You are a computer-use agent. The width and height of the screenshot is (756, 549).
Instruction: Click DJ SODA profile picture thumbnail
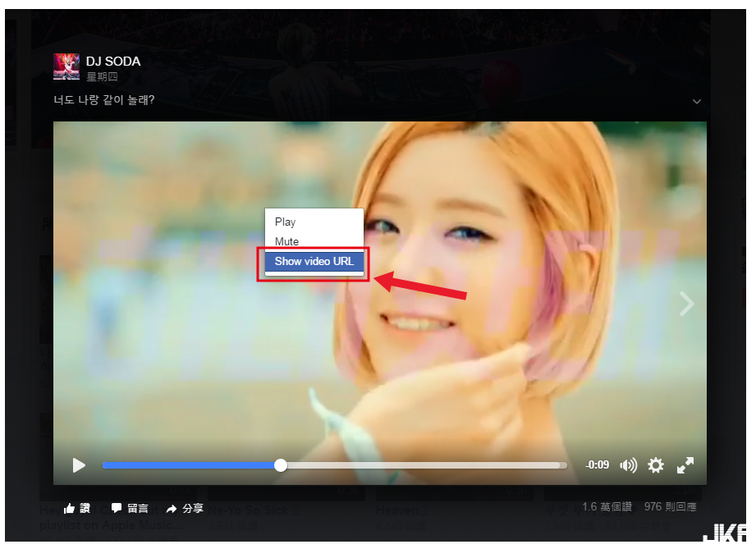[x=66, y=66]
